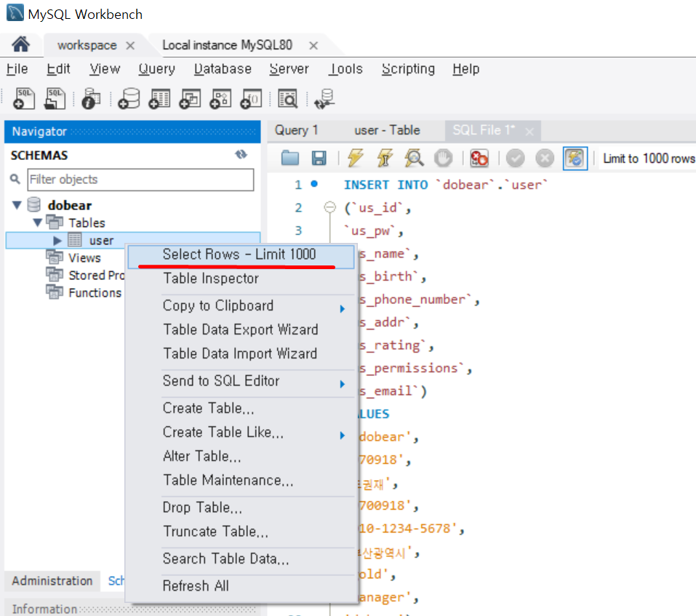Choose Truncate Table... entry

pos(241,531)
